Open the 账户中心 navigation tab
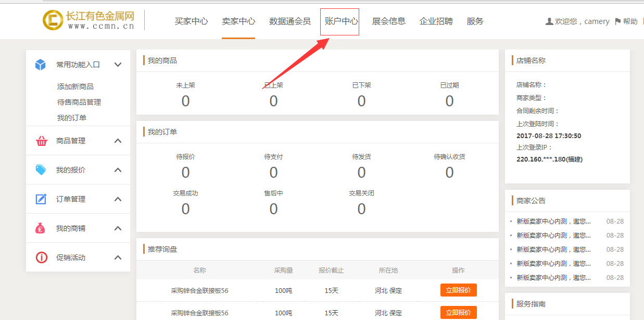The height and width of the screenshot is (320, 644). coord(341,21)
